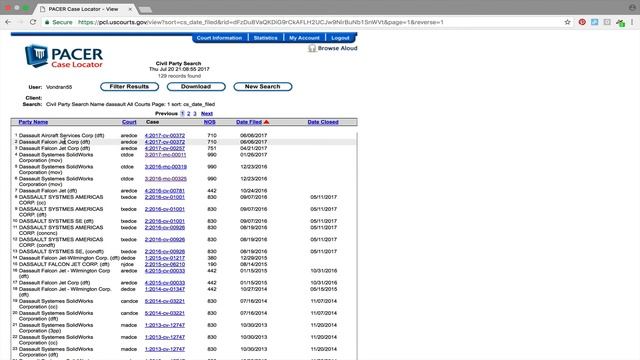
Task: Go to results page 3
Action: [x=195, y=113]
